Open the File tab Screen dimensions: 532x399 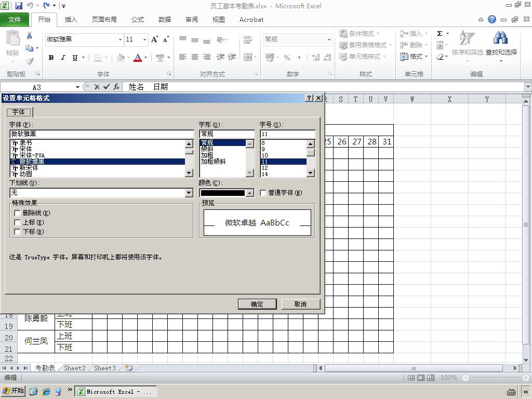click(x=15, y=20)
